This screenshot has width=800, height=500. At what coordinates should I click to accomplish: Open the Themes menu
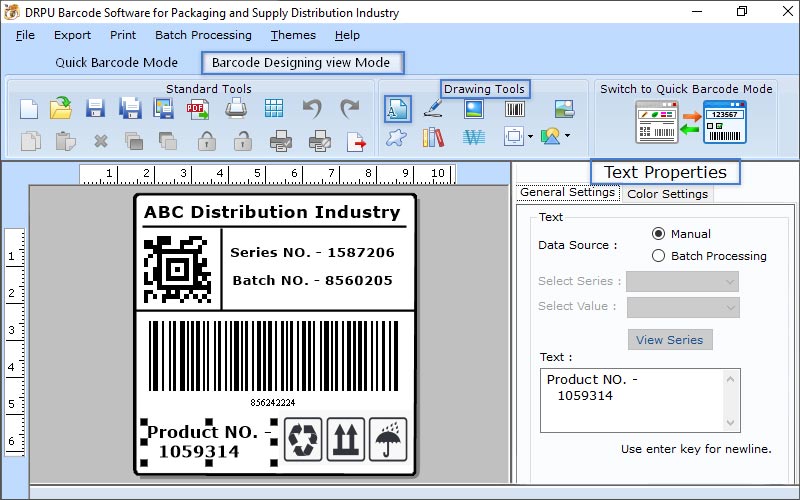(x=293, y=35)
